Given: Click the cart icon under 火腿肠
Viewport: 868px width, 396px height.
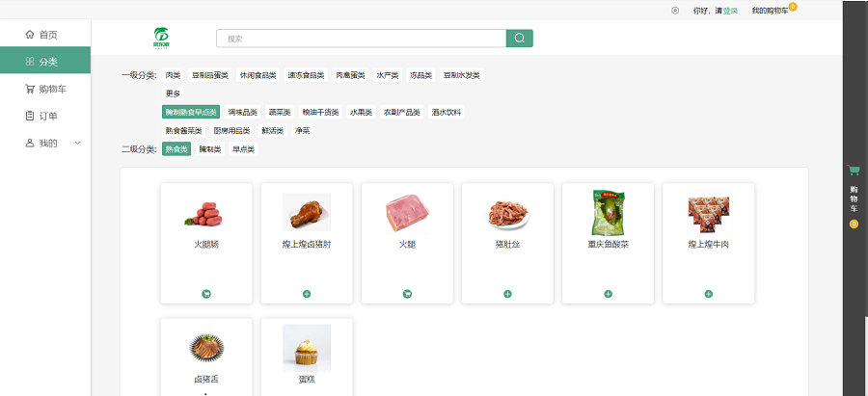Looking at the screenshot, I should pyautogui.click(x=206, y=294).
